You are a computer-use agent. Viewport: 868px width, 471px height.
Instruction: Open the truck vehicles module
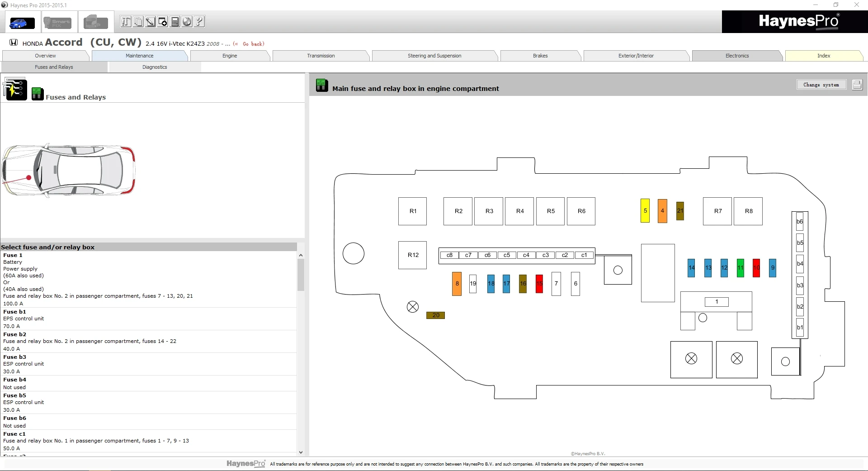tap(95, 22)
